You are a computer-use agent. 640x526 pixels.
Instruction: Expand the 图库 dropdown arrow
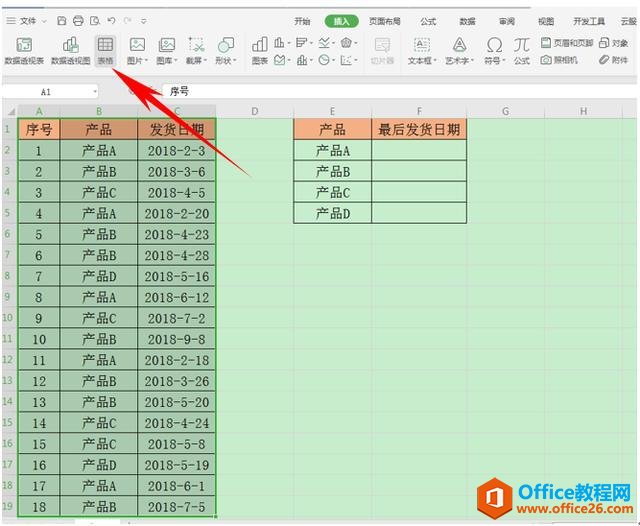pos(176,61)
